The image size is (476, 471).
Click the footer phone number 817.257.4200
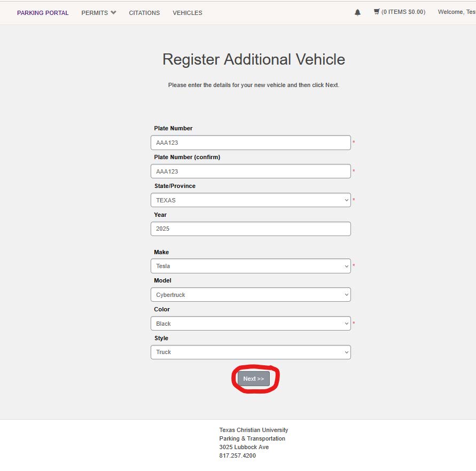pyautogui.click(x=237, y=456)
